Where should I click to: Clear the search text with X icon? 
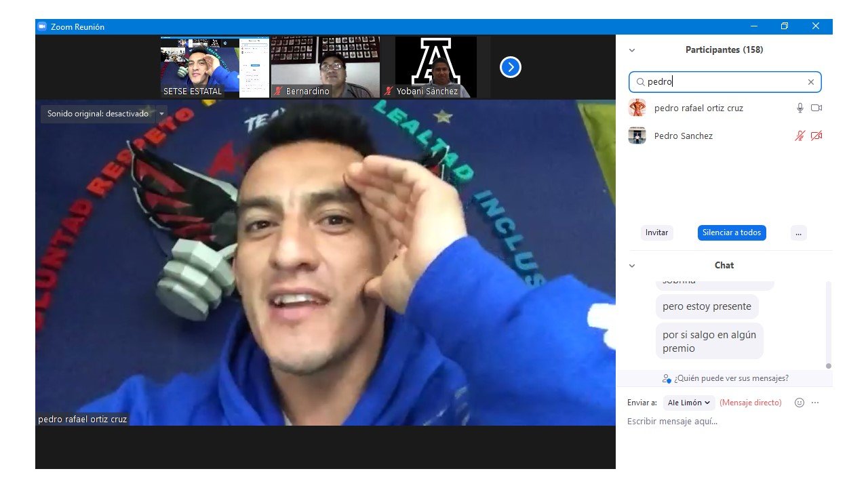click(810, 82)
